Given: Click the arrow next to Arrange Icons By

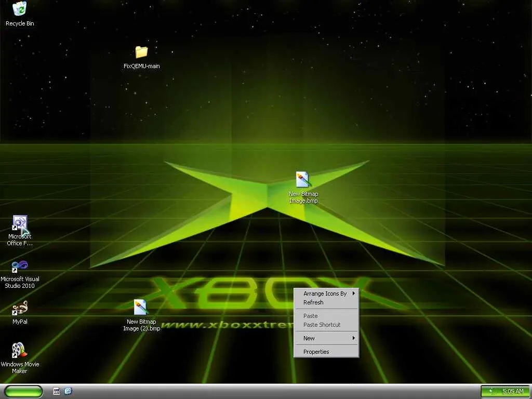Looking at the screenshot, I should point(353,293).
